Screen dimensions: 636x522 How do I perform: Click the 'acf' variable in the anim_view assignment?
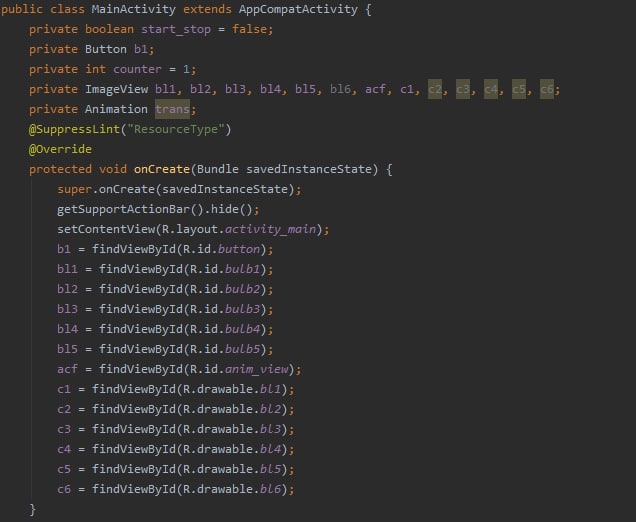tap(67, 369)
